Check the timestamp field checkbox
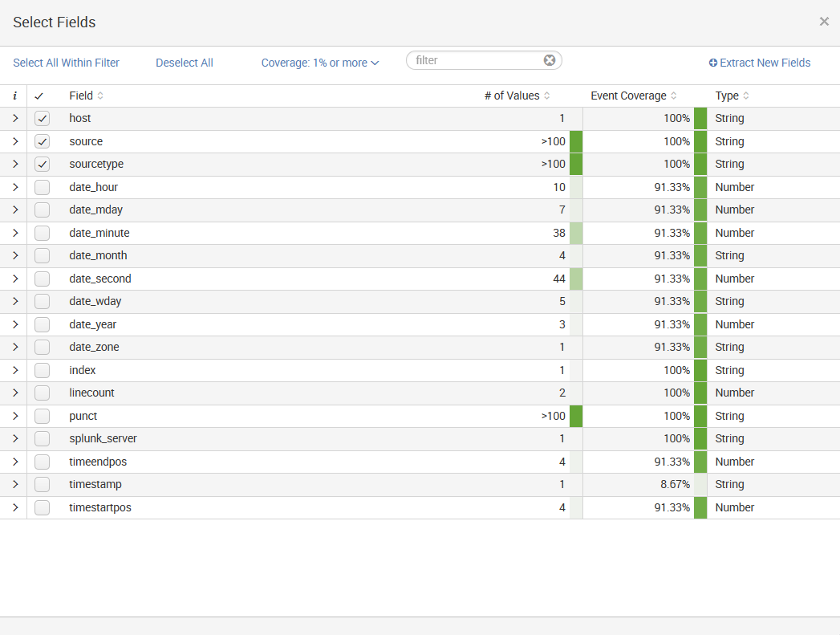This screenshot has height=635, width=840. point(42,484)
